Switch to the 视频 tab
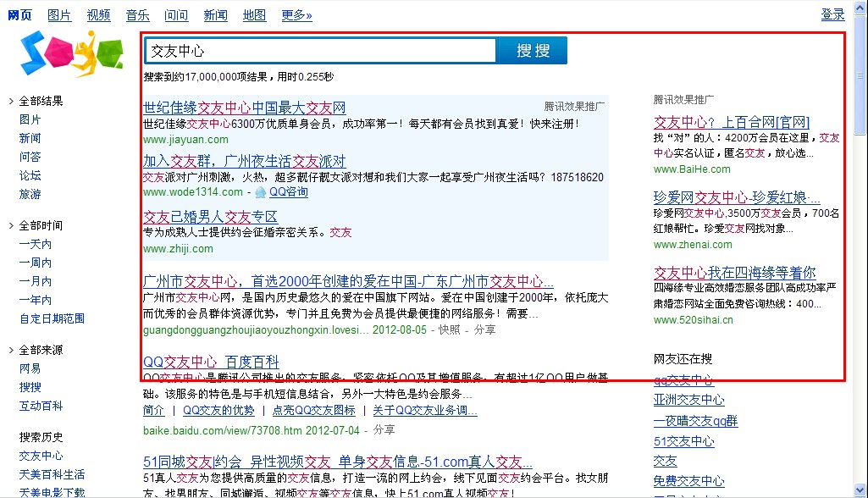Screen dimensions: 868x498 [x=98, y=15]
